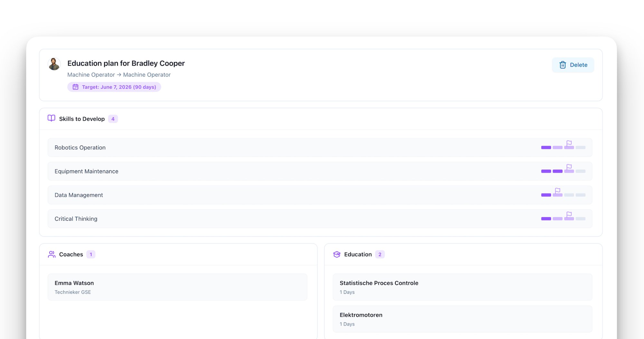Open the Robotics Operation skill row
Viewport: 644px width, 339px height.
pyautogui.click(x=290, y=147)
